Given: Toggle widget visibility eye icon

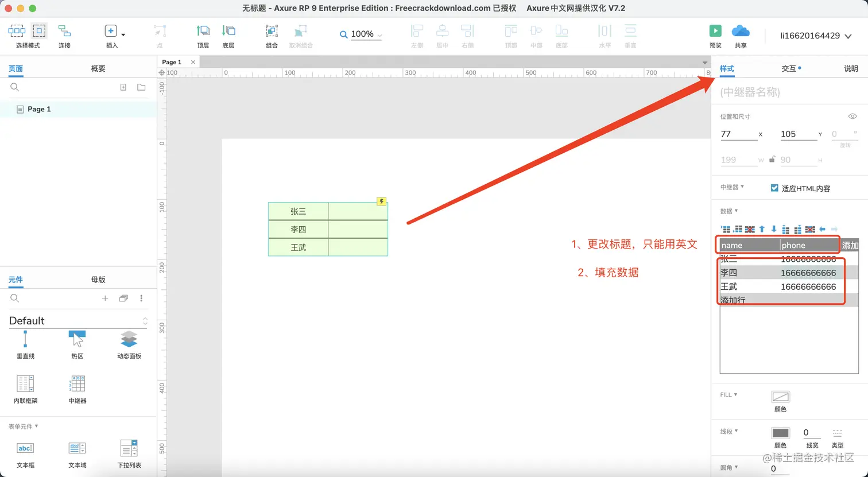Looking at the screenshot, I should point(852,117).
